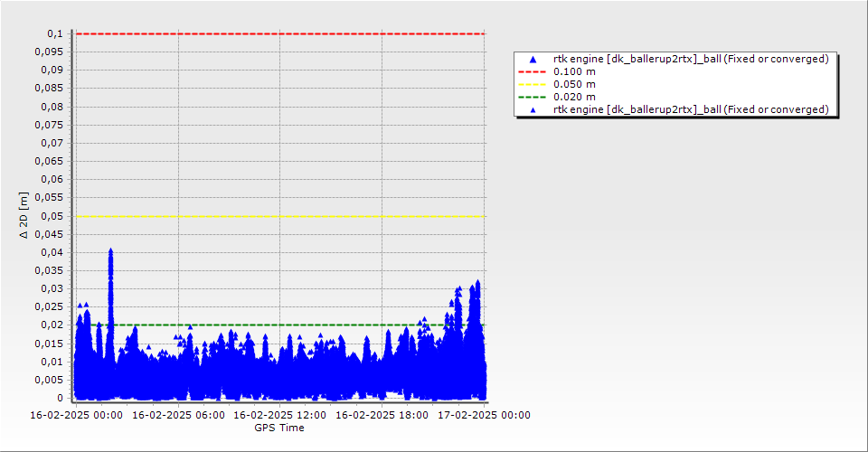The image size is (868, 452).
Task: Click the Δ 2D [m] axis title
Action: click(x=24, y=215)
